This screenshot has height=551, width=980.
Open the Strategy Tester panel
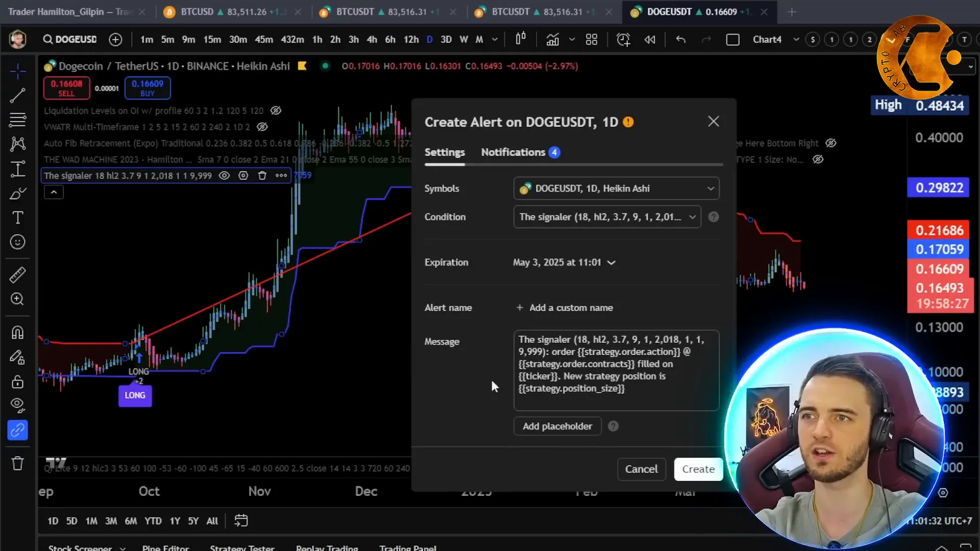[242, 547]
